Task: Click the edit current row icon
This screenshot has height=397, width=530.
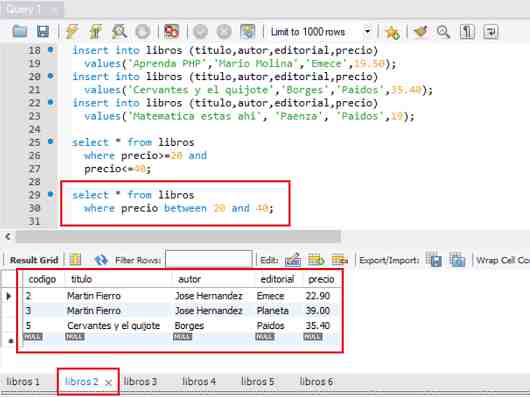Action: (293, 259)
